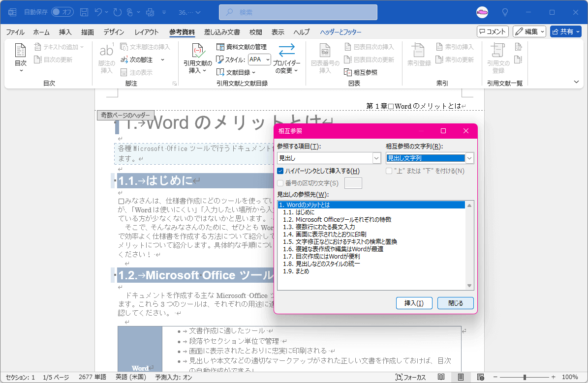Switch to 挿入 tab

pyautogui.click(x=65, y=32)
